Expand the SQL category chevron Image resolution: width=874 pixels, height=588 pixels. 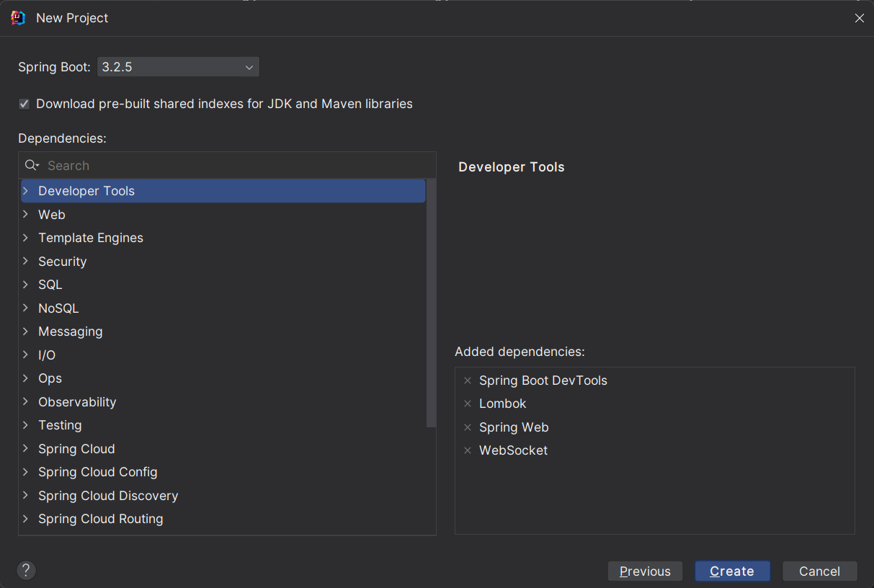(x=26, y=285)
